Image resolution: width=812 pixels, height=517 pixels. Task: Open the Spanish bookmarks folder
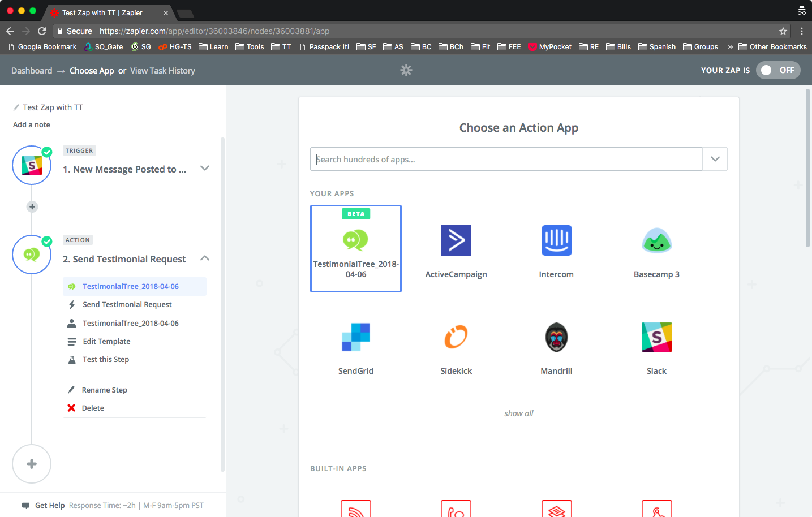click(x=657, y=47)
